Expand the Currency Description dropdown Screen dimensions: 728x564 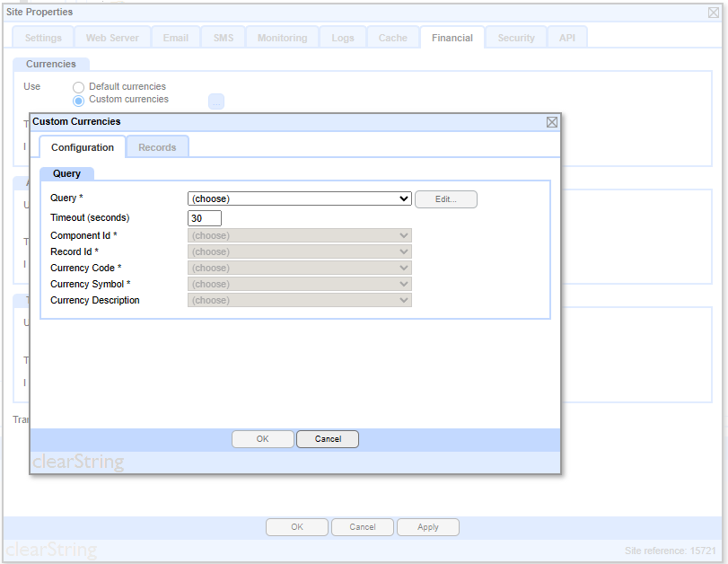[x=299, y=300]
